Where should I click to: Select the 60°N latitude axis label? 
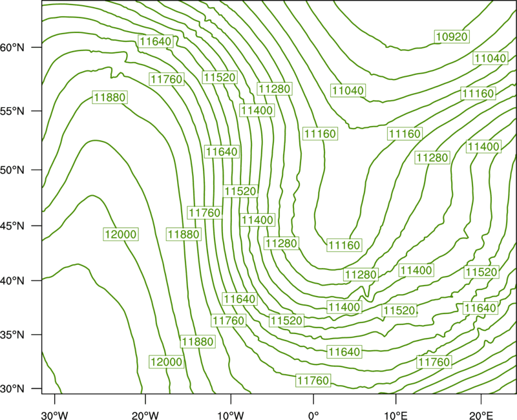pos(12,48)
